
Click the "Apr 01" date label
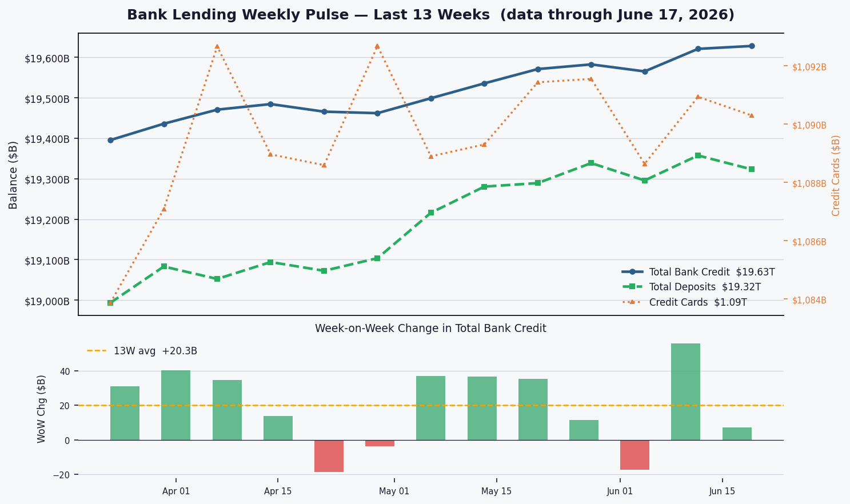click(176, 491)
